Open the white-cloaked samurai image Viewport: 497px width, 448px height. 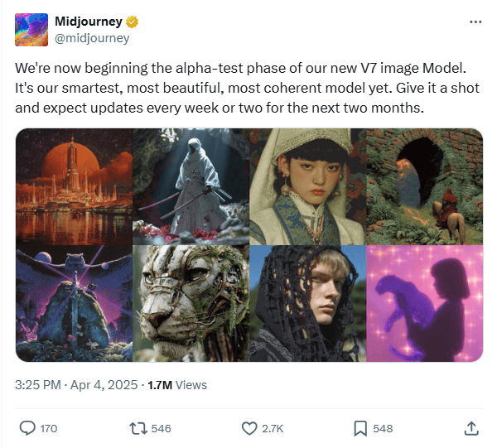pos(191,186)
